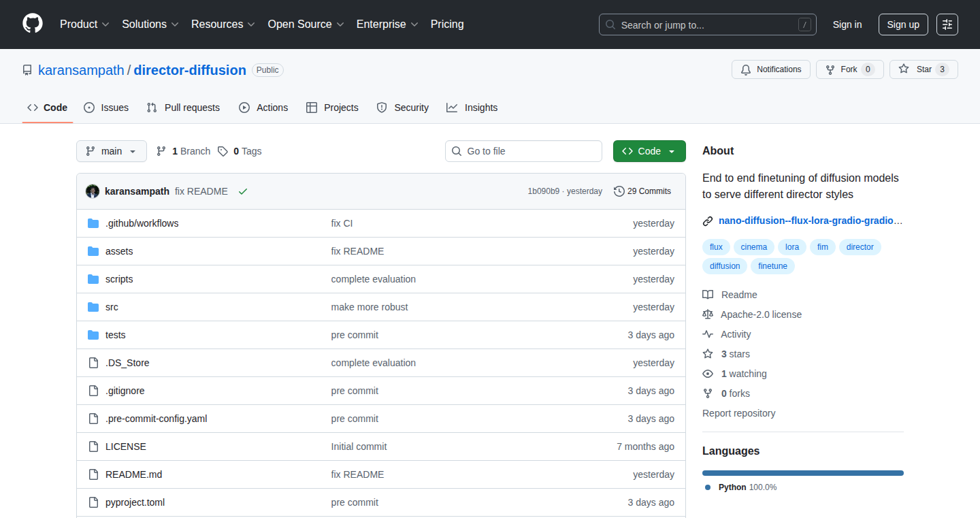980x518 pixels.
Task: View the 3 stars list
Action: 726,354
